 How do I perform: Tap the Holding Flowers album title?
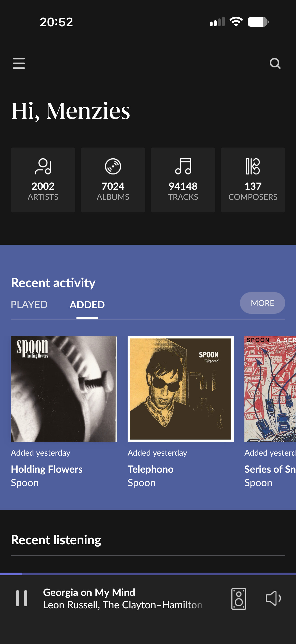[x=47, y=469]
